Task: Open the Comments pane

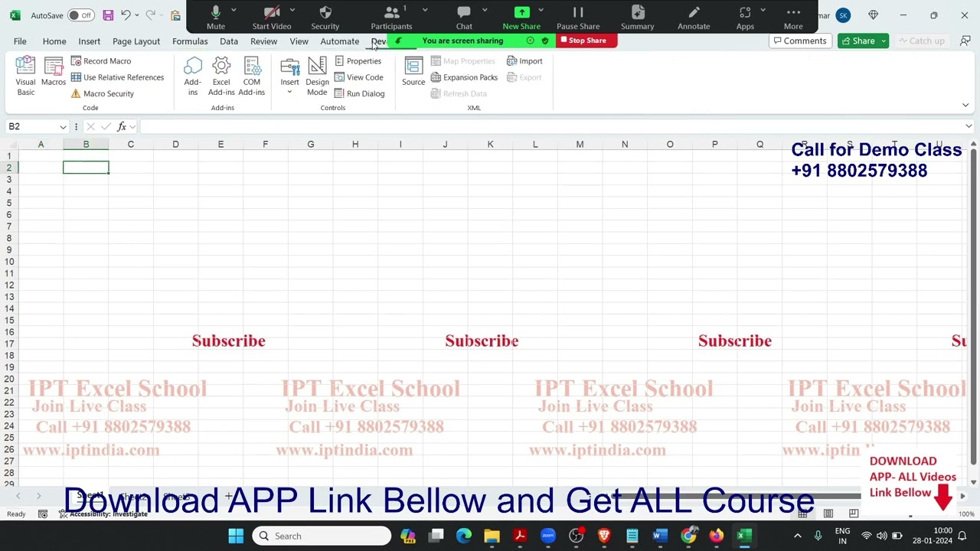Action: click(x=800, y=41)
